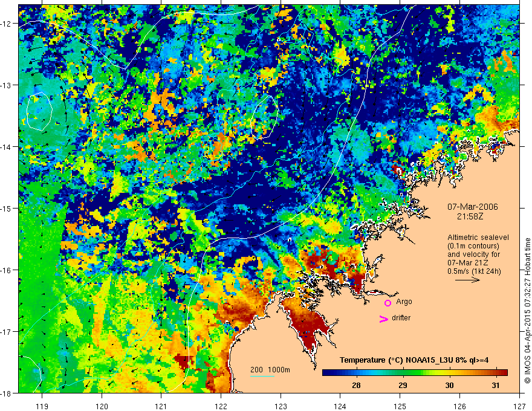Click the '200 1000m' depth legend text
The height and width of the screenshot is (411, 532).
coord(270,370)
